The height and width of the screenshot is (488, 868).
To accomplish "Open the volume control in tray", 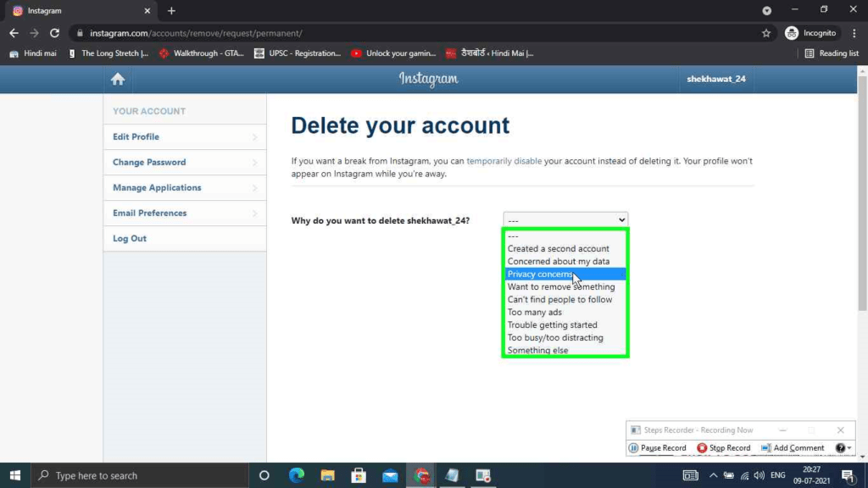I will [759, 475].
